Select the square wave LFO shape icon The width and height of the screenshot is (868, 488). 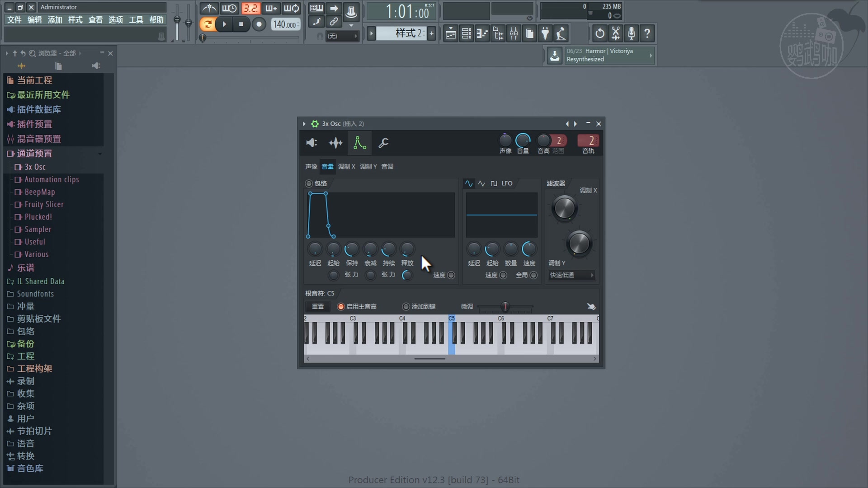click(493, 183)
